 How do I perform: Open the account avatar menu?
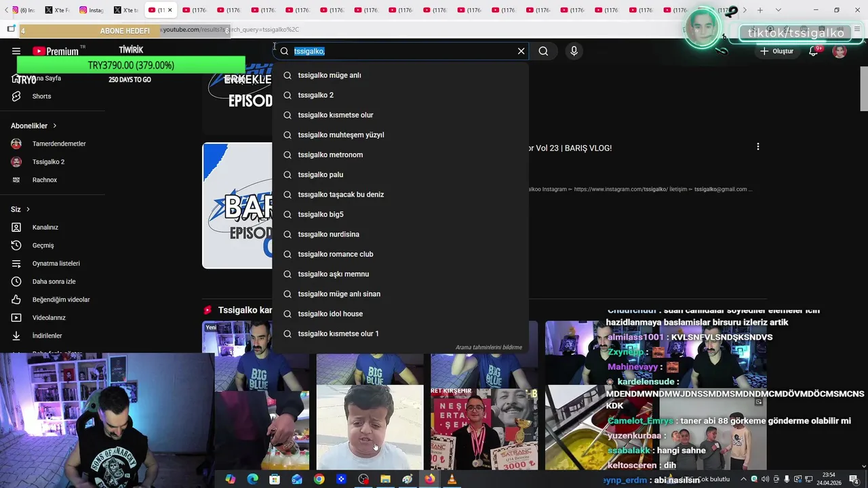coord(840,51)
